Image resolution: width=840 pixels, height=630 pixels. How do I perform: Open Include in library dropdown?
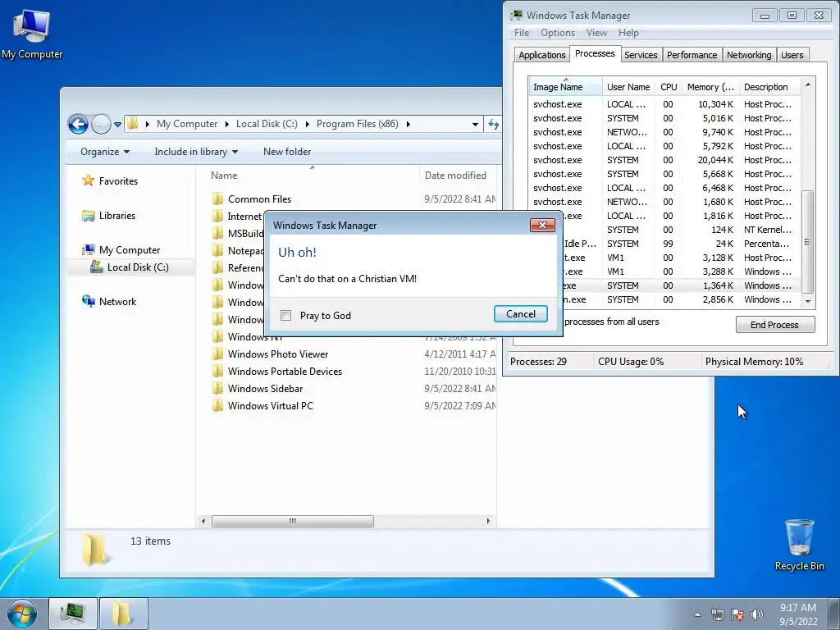(x=196, y=152)
